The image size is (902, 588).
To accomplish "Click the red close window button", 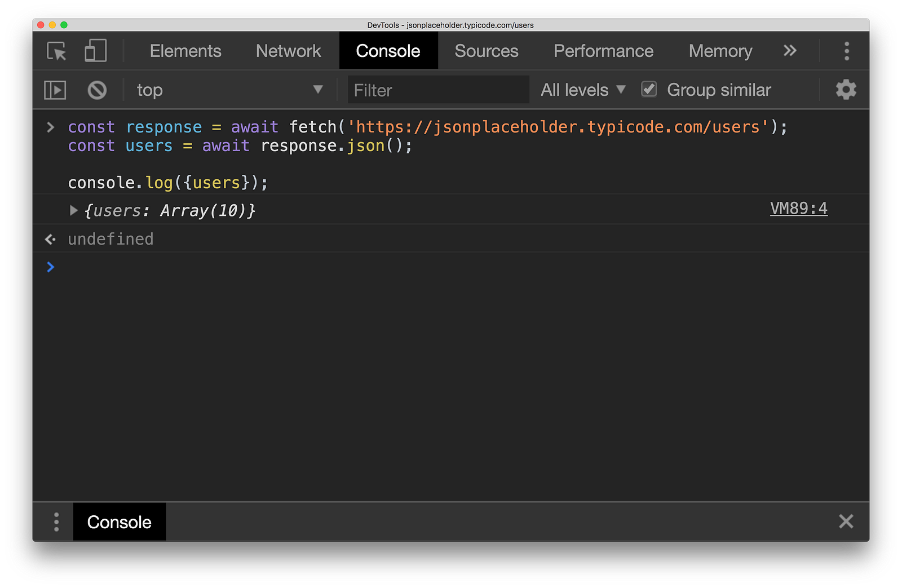I will coord(41,25).
